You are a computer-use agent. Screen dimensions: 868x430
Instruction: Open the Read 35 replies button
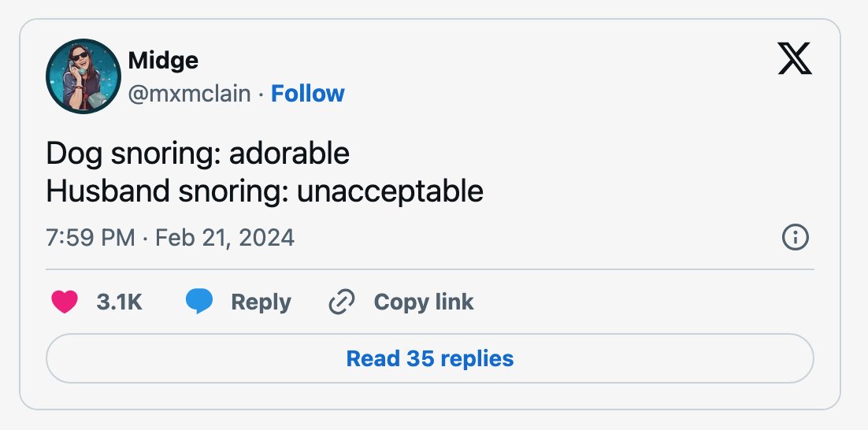pyautogui.click(x=429, y=358)
